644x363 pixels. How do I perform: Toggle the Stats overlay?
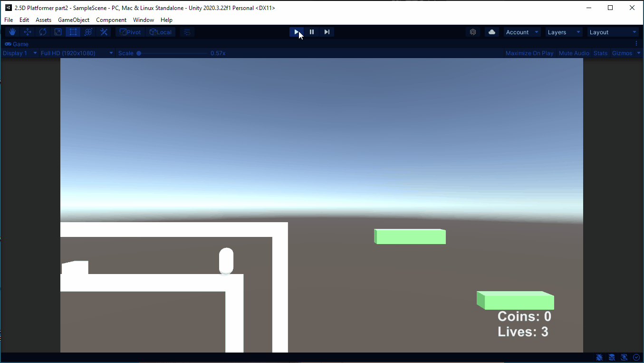[x=601, y=53]
